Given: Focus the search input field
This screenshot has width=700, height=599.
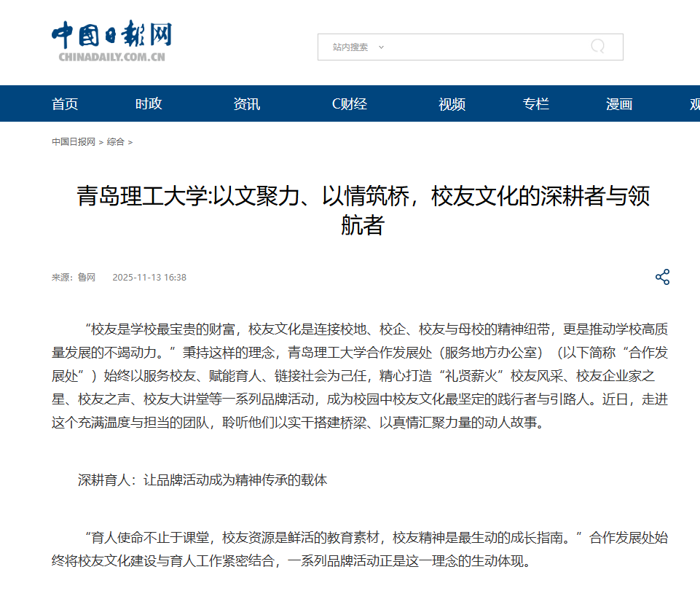Looking at the screenshot, I should 481,47.
